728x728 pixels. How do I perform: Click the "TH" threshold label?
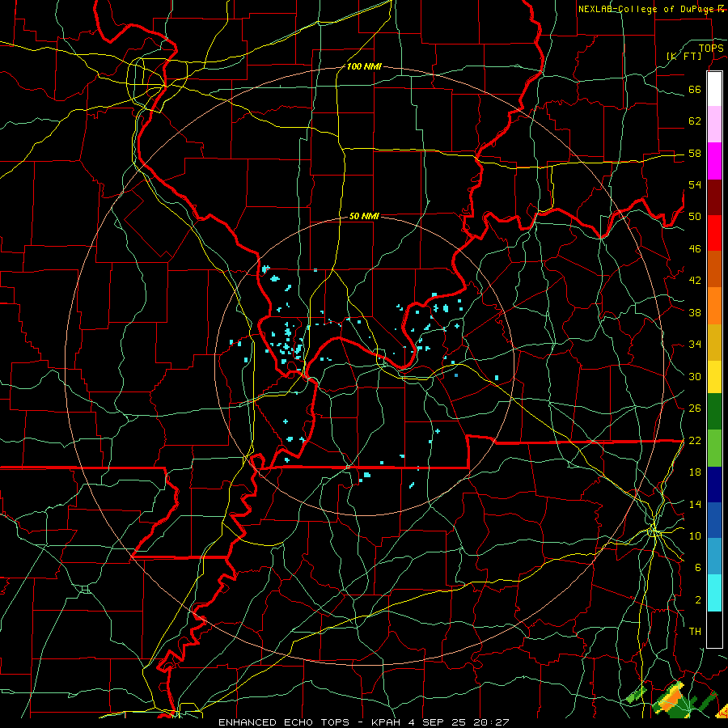[695, 631]
